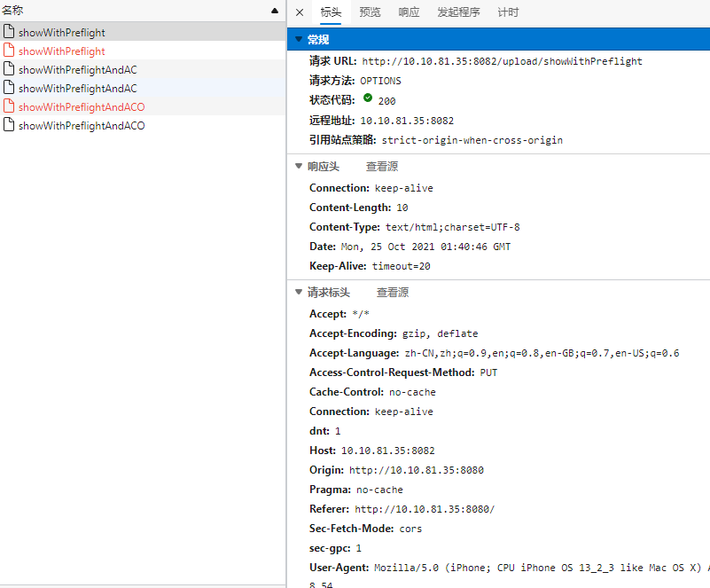View source of request headers
This screenshot has height=588, width=710.
[393, 293]
